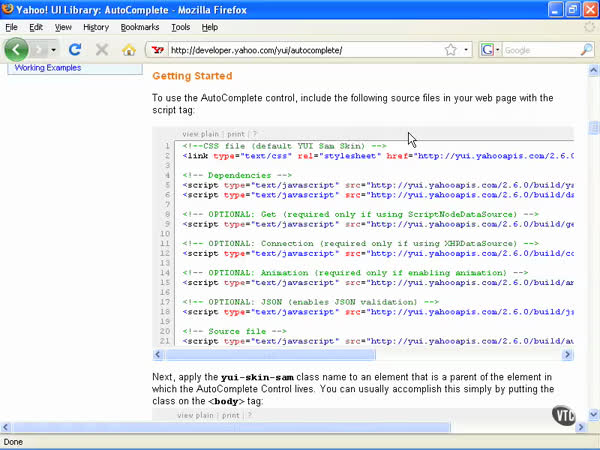Reload the page with the refresh icon
Viewport: 600px width, 450px height.
pos(75,49)
